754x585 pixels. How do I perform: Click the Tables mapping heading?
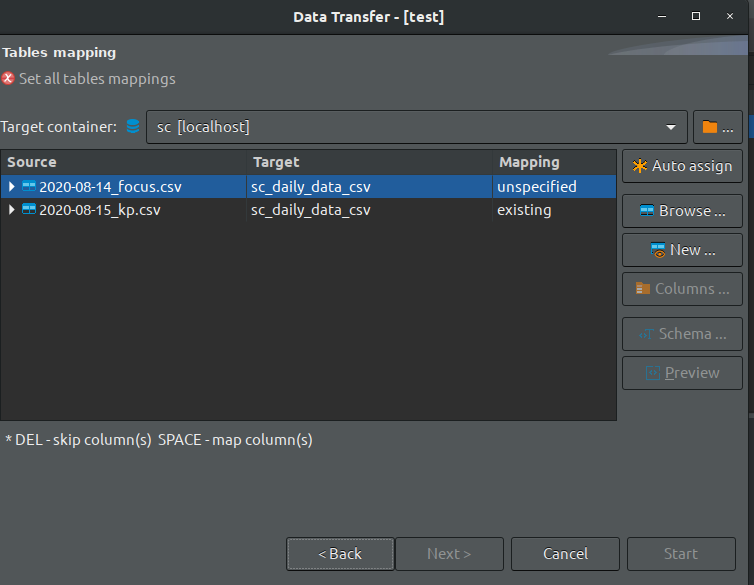59,52
